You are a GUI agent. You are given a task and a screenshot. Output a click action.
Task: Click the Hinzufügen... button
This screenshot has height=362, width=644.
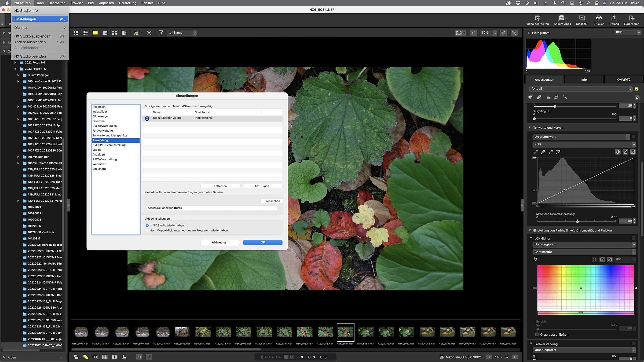pos(262,186)
